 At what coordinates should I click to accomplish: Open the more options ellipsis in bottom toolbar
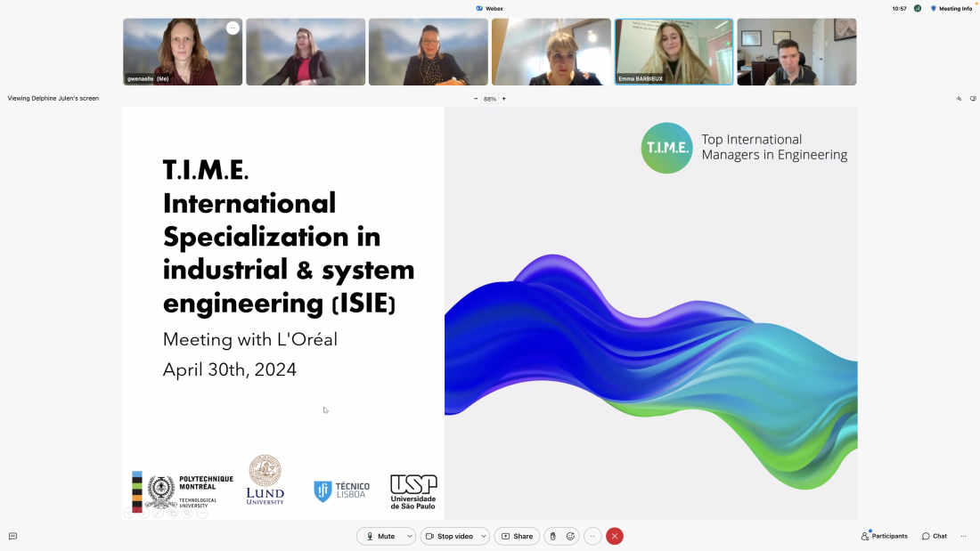pyautogui.click(x=592, y=536)
